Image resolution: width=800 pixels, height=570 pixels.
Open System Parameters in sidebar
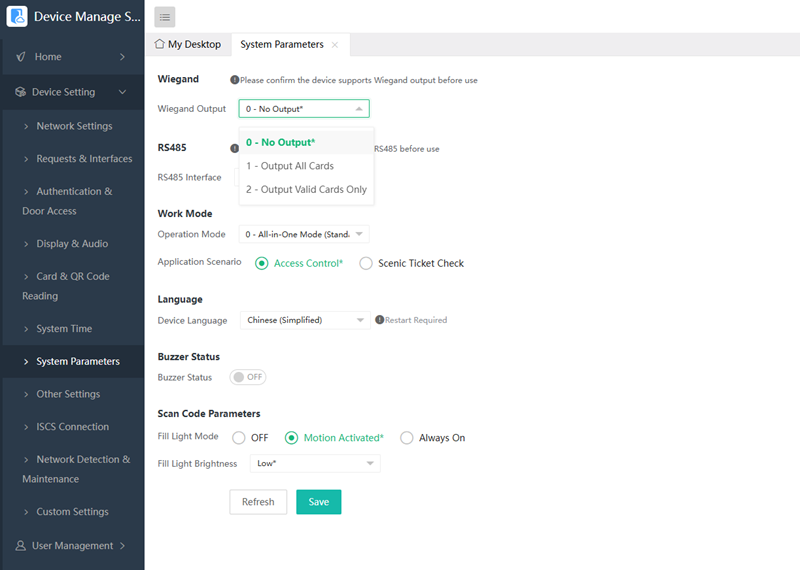click(x=73, y=361)
